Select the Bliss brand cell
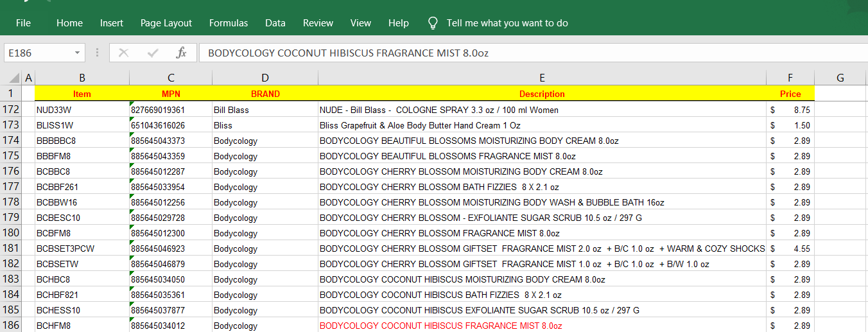This screenshot has width=868, height=332. click(x=265, y=125)
